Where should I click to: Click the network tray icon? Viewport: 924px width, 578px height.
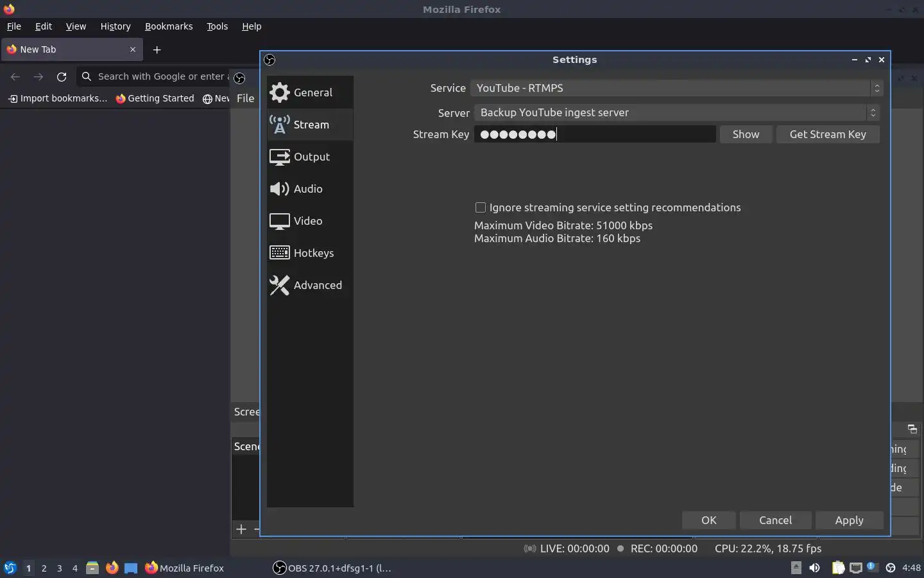(x=855, y=568)
